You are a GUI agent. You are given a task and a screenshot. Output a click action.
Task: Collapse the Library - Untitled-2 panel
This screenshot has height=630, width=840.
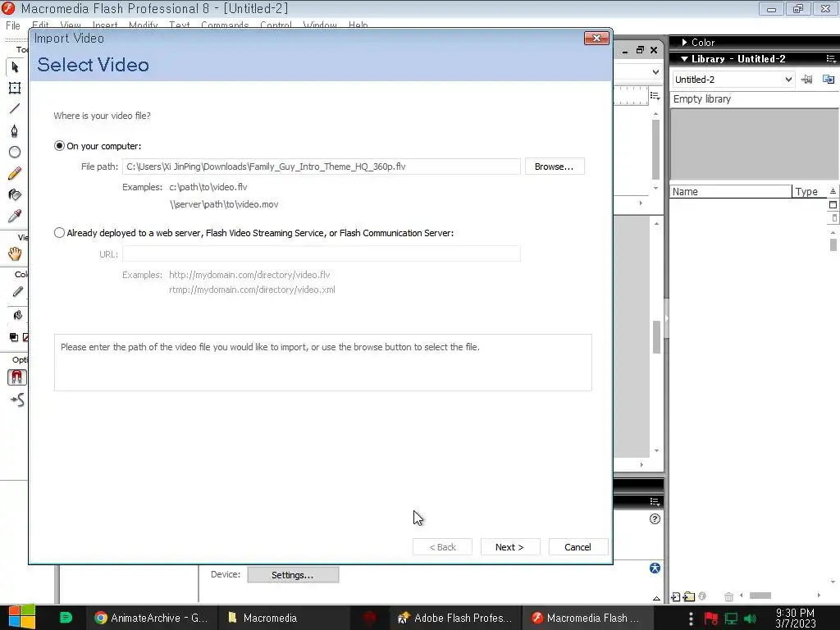tap(684, 59)
